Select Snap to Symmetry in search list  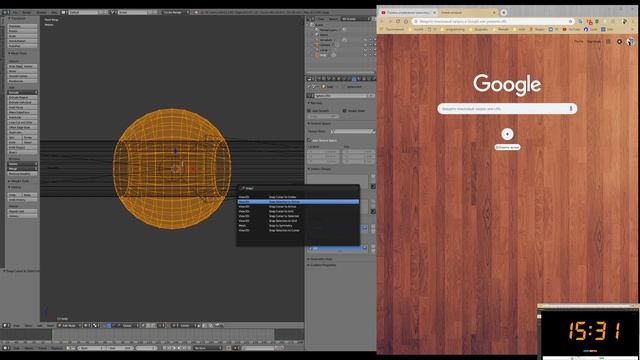pyautogui.click(x=298, y=225)
